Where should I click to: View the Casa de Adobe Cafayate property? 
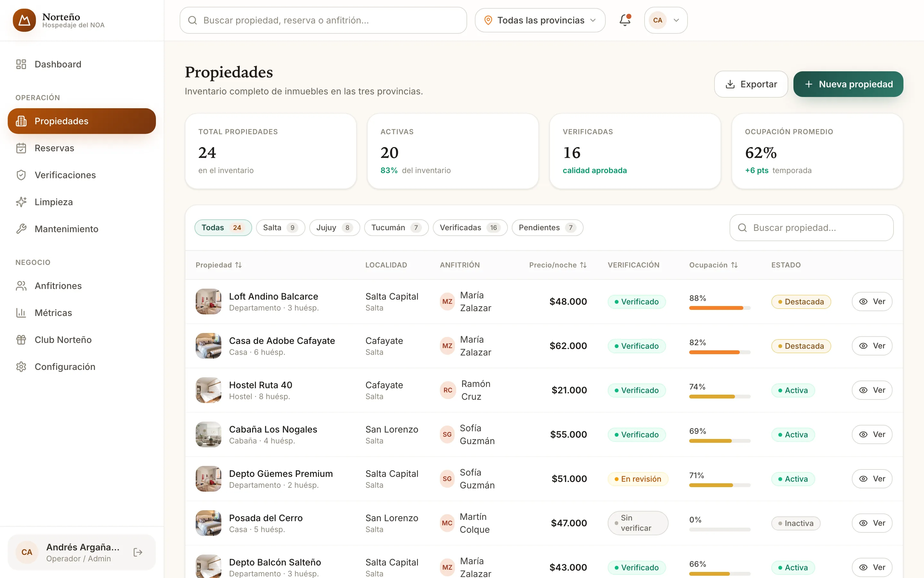pos(872,346)
